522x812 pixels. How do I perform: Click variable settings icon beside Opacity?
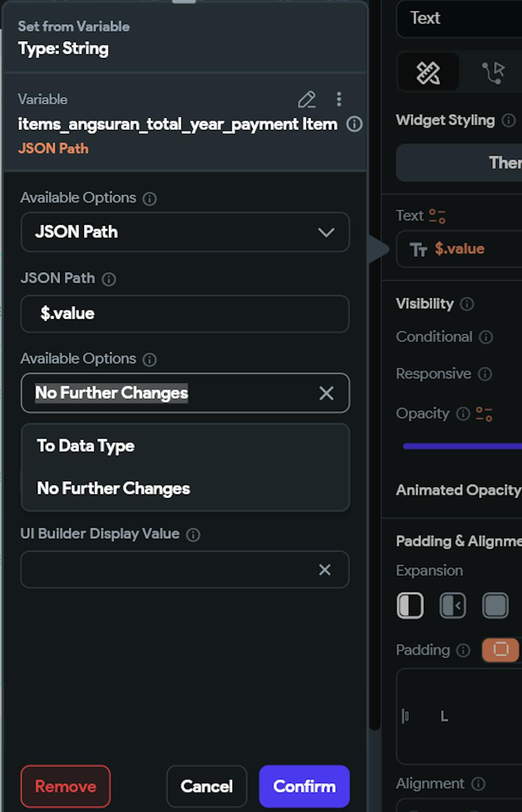(484, 414)
